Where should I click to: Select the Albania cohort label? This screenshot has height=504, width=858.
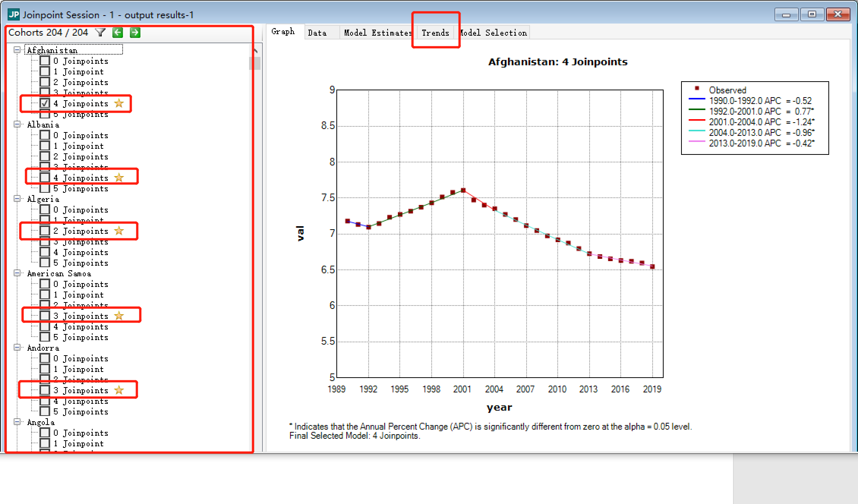(43, 124)
